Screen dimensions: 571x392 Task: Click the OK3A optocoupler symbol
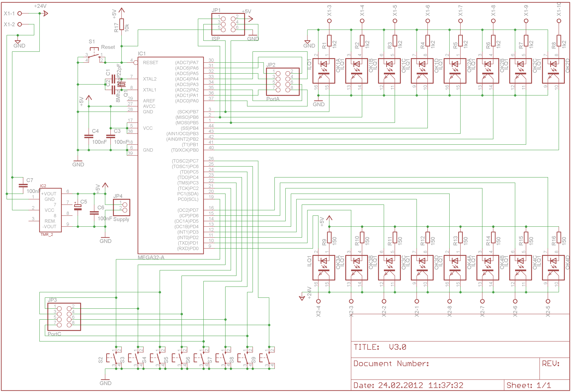tap(324, 268)
